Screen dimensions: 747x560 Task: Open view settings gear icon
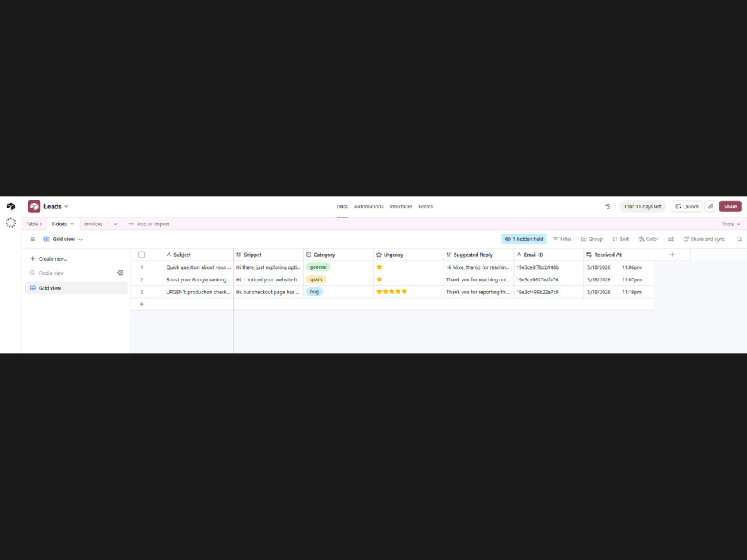click(120, 273)
